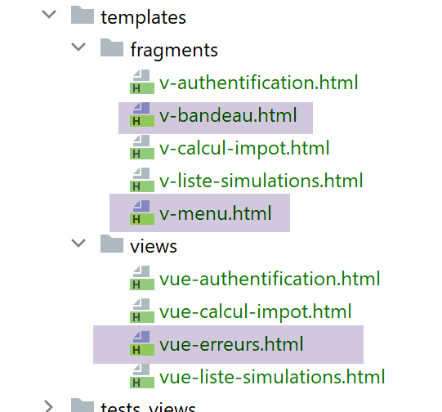Image resolution: width=442 pixels, height=412 pixels.
Task: Select the v-bandeau.html file label
Action: click(x=228, y=115)
